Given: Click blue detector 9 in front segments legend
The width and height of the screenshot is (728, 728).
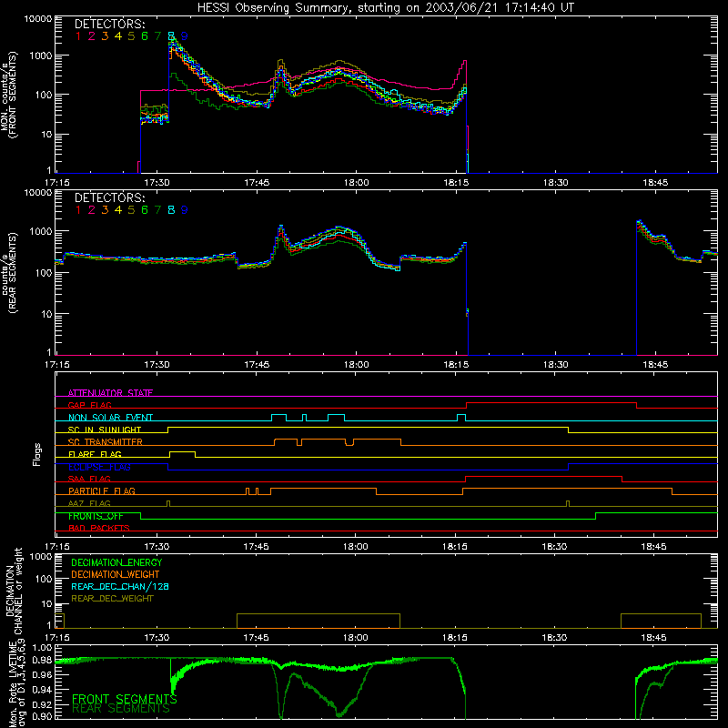Looking at the screenshot, I should [185, 35].
